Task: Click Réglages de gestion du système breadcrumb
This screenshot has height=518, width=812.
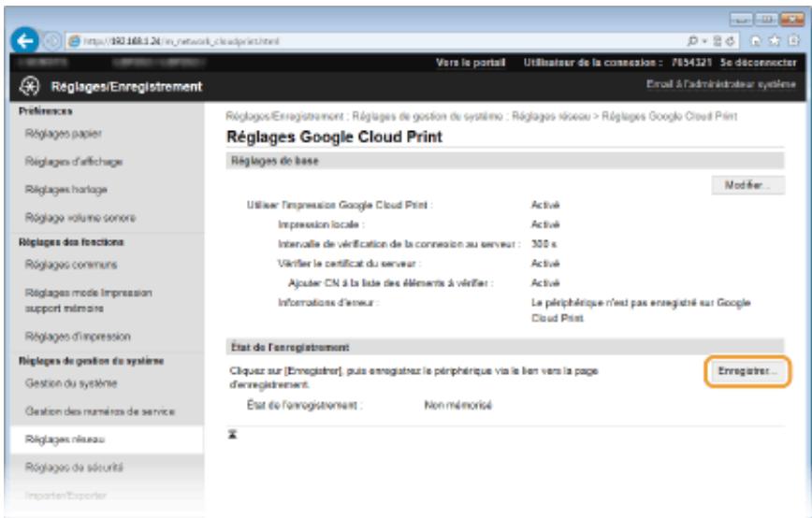Action: pyautogui.click(x=428, y=116)
